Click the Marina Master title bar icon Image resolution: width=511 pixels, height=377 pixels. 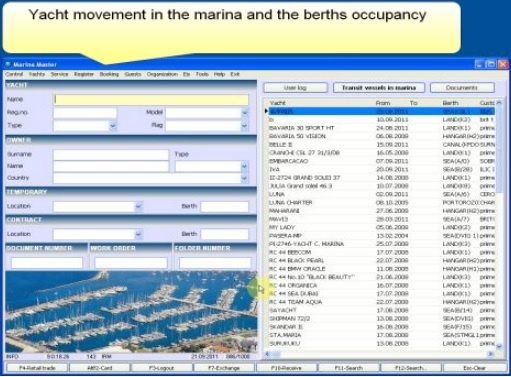(x=8, y=64)
